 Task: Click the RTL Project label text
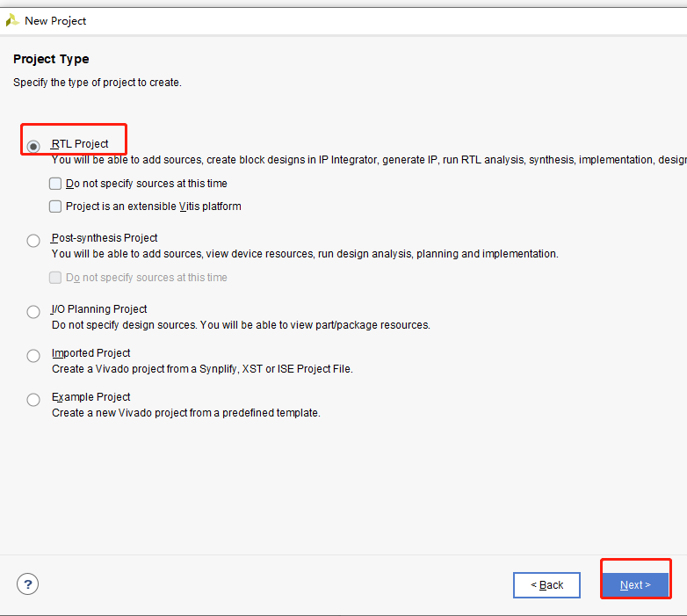point(80,144)
